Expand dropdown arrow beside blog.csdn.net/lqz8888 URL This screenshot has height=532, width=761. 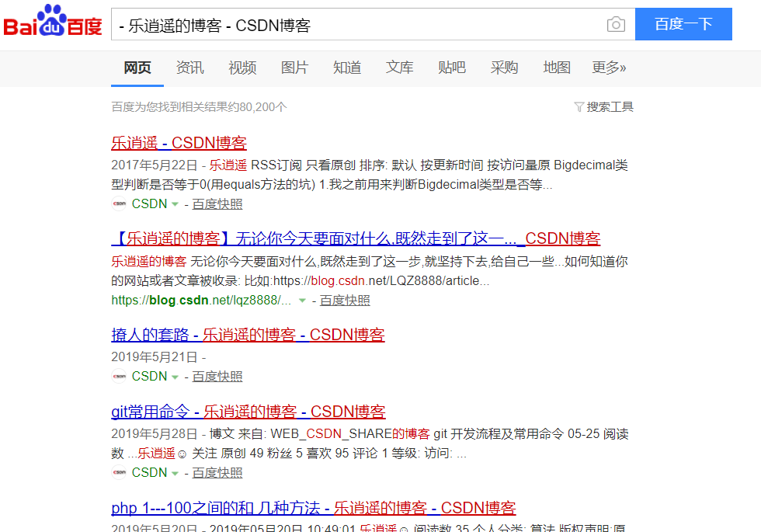pos(302,301)
